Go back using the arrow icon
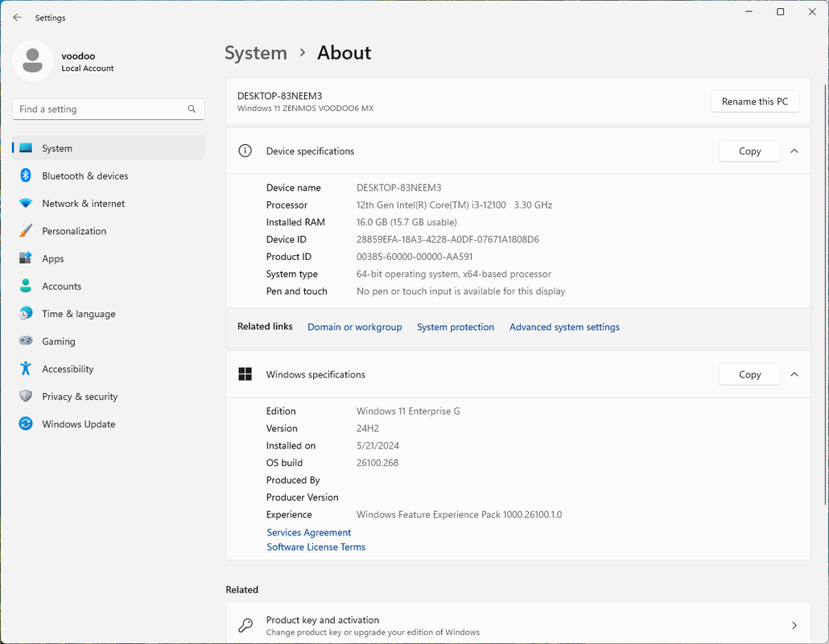829x644 pixels. (18, 17)
